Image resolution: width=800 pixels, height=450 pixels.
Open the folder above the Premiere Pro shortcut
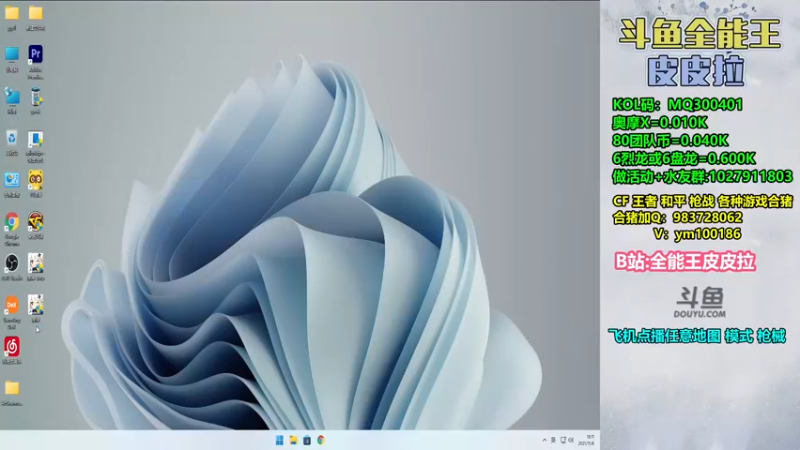[x=35, y=13]
